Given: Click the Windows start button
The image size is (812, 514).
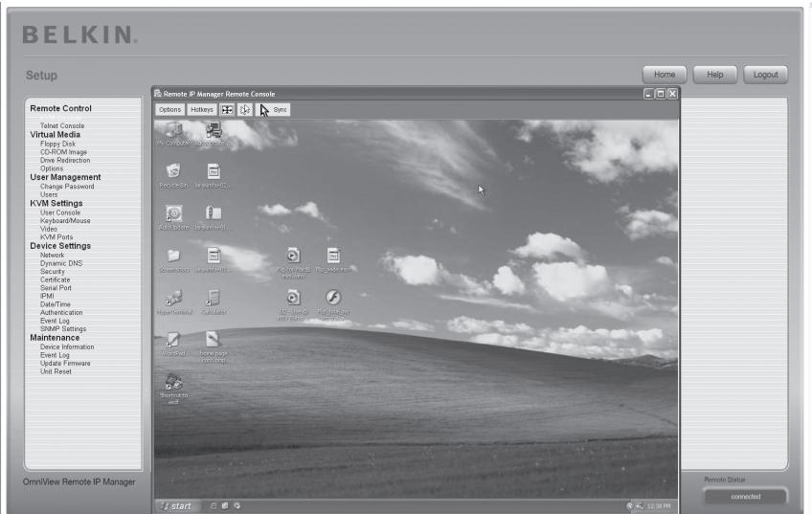Looking at the screenshot, I should 175,505.
